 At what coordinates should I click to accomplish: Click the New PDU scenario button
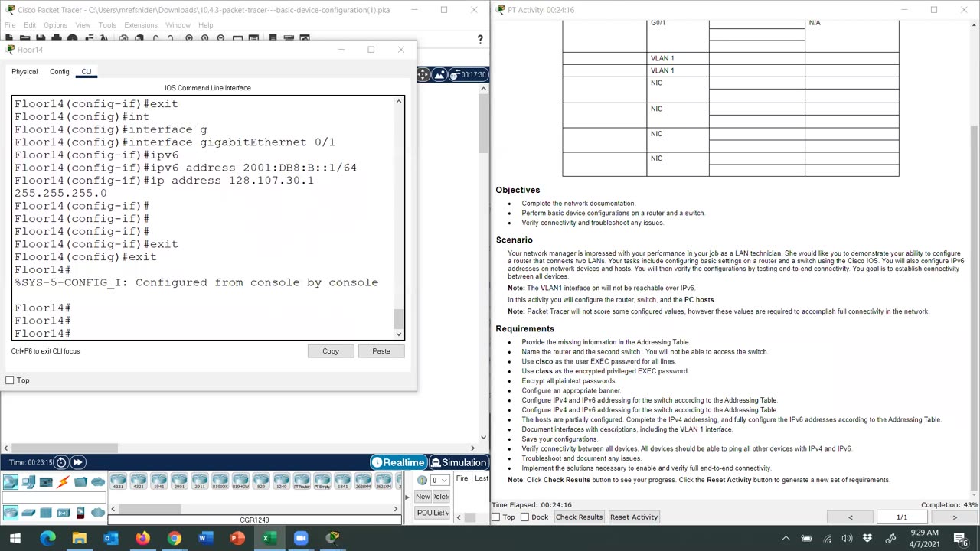pos(423,497)
